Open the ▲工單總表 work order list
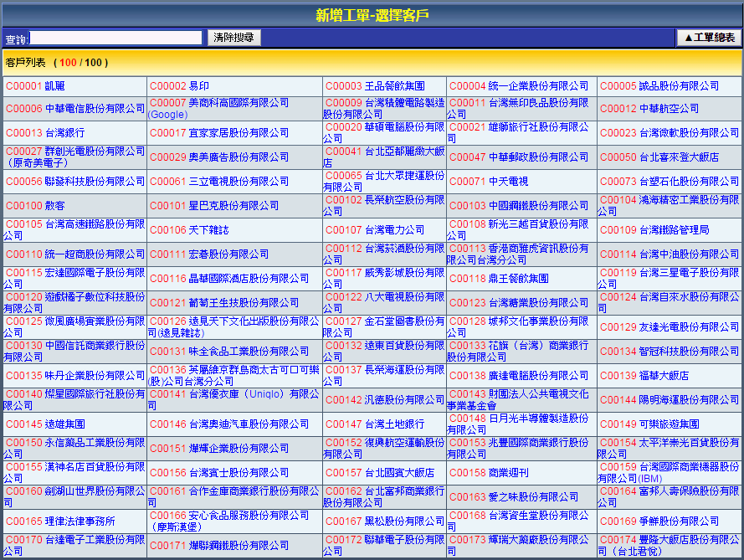This screenshot has height=560, width=744. coord(709,38)
